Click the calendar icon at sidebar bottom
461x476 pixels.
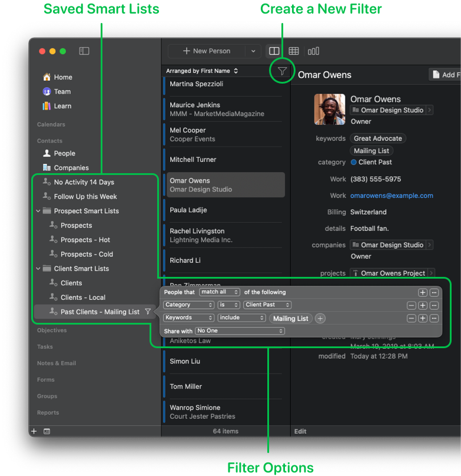47,431
